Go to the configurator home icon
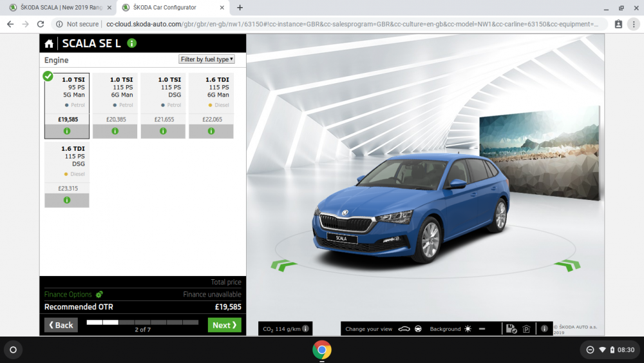 [x=49, y=44]
